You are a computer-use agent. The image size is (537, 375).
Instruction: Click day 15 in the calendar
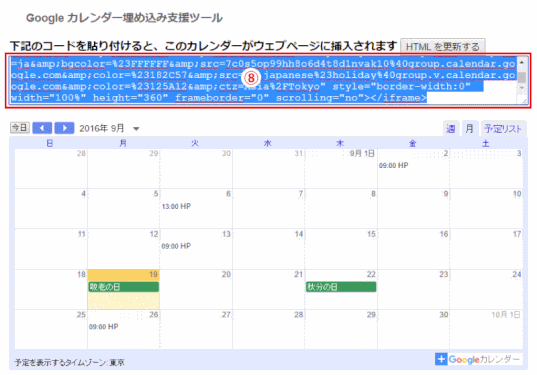click(x=371, y=234)
